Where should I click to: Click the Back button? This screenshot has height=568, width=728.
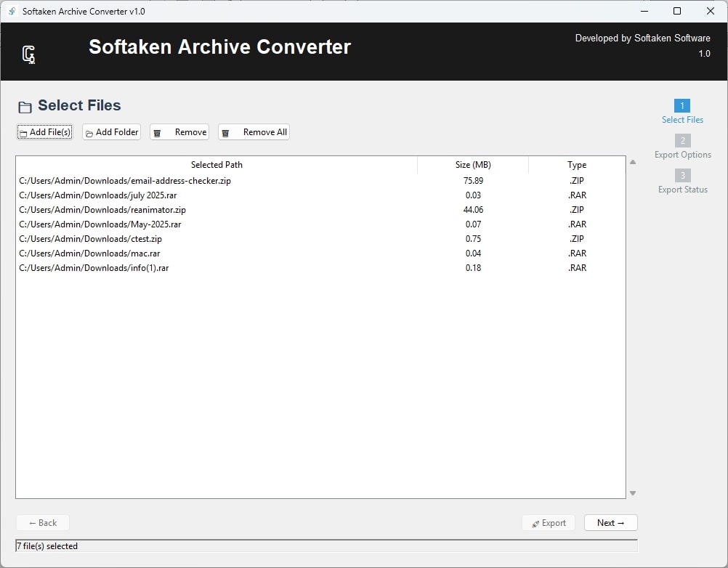coord(42,522)
